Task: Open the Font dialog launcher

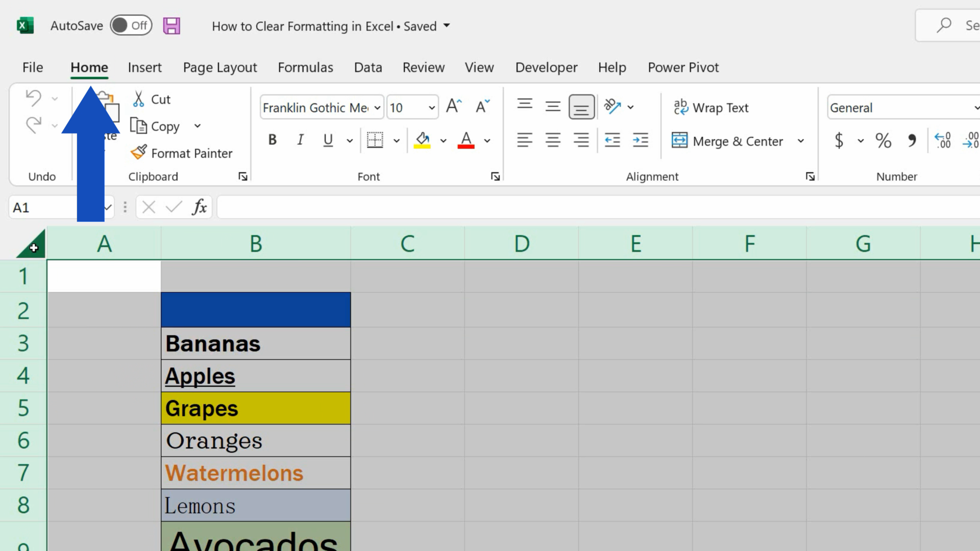Action: tap(495, 176)
